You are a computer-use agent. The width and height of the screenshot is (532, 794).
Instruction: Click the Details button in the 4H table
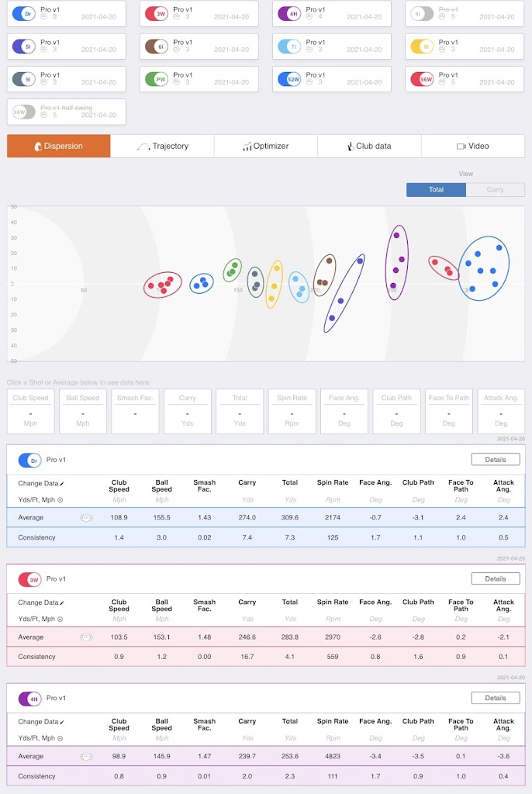(495, 698)
